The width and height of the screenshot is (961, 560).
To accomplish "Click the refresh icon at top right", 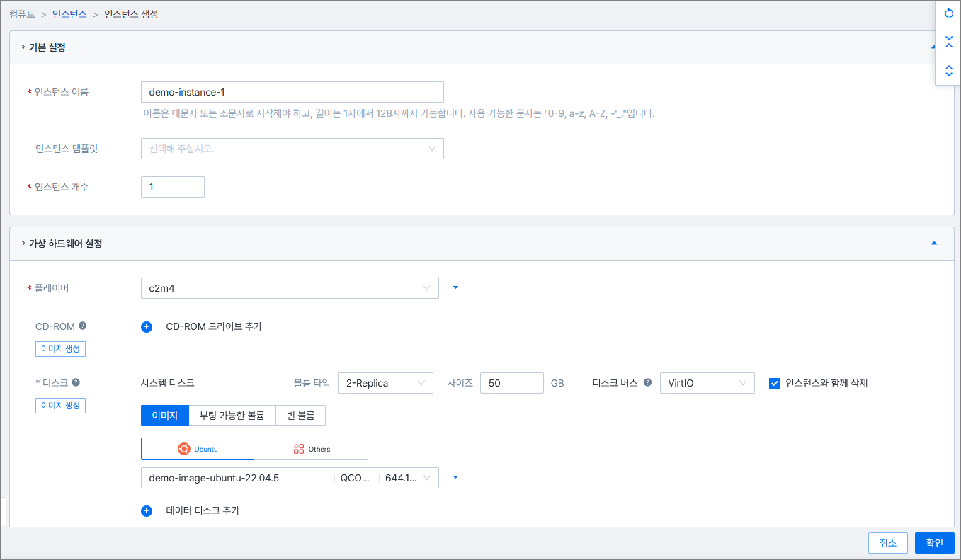I will (949, 13).
